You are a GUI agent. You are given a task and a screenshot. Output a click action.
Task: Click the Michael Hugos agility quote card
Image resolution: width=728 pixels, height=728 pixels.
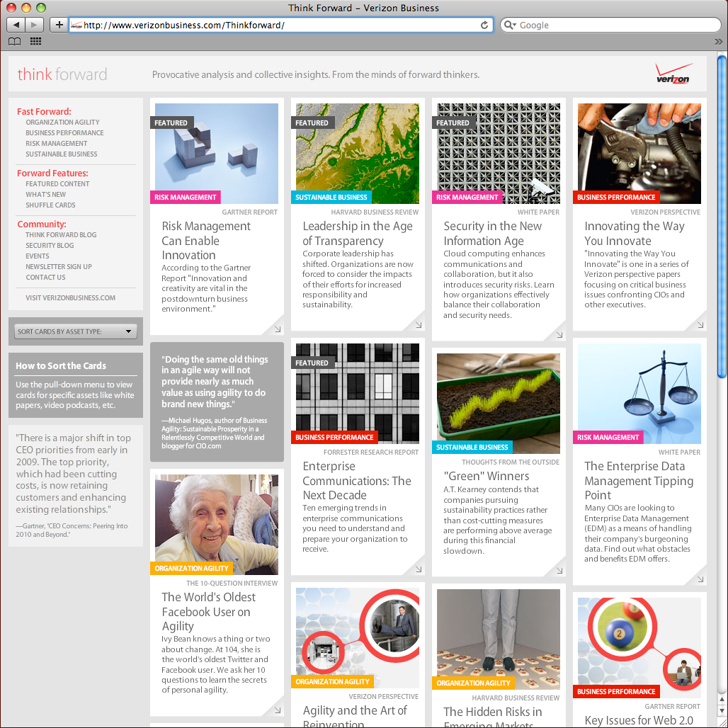[217, 402]
